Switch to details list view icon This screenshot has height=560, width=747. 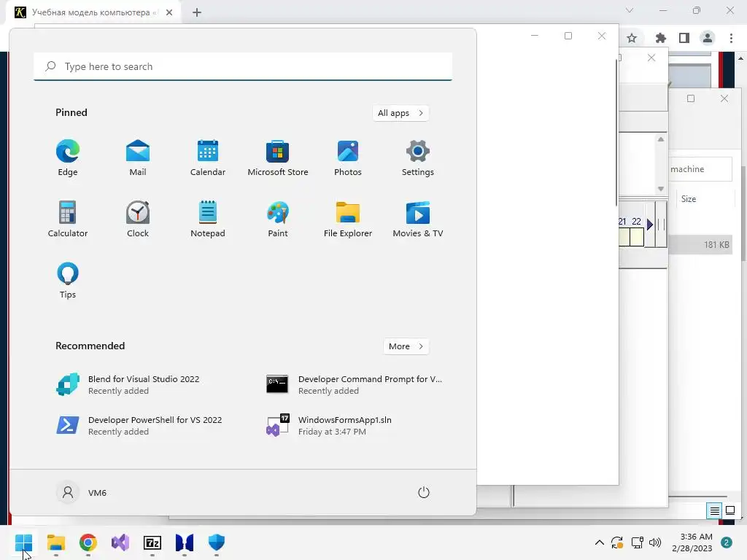pos(715,511)
